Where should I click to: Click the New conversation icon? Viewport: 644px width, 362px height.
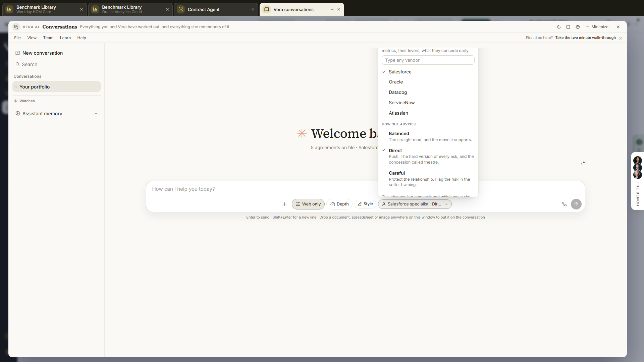click(x=18, y=53)
